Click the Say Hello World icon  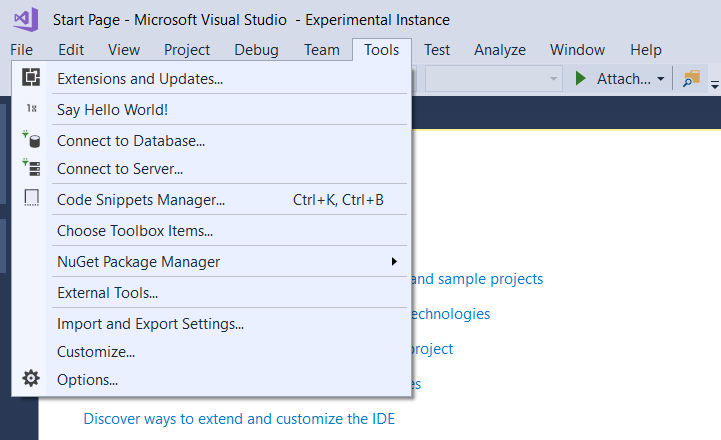tap(31, 110)
